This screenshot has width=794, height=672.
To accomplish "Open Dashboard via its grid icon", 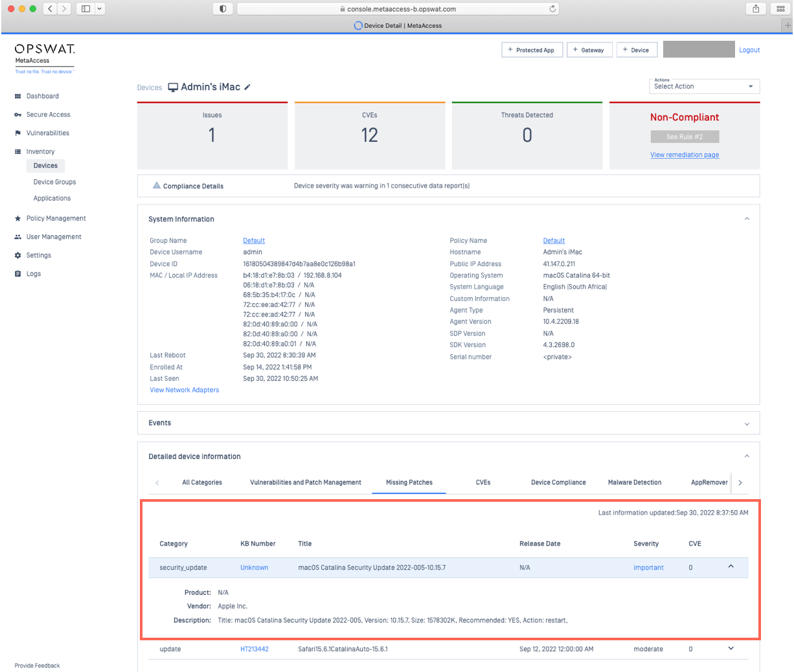I will point(17,96).
